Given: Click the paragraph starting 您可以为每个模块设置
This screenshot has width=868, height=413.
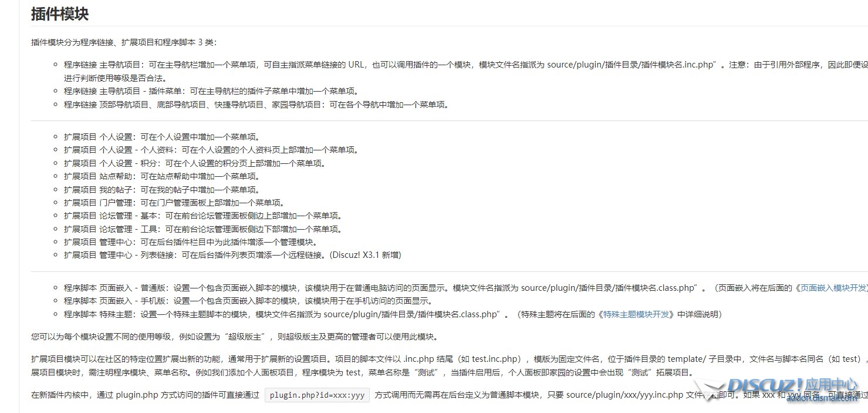Looking at the screenshot, I should (234, 337).
